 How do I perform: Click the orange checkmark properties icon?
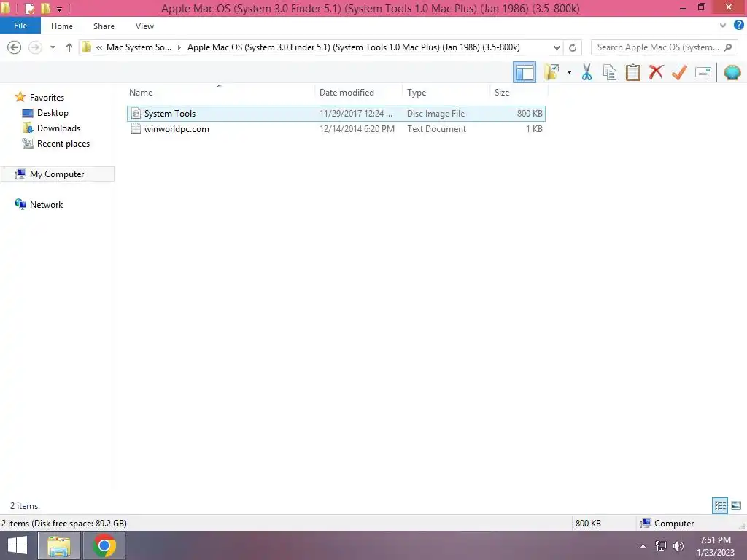coord(679,72)
